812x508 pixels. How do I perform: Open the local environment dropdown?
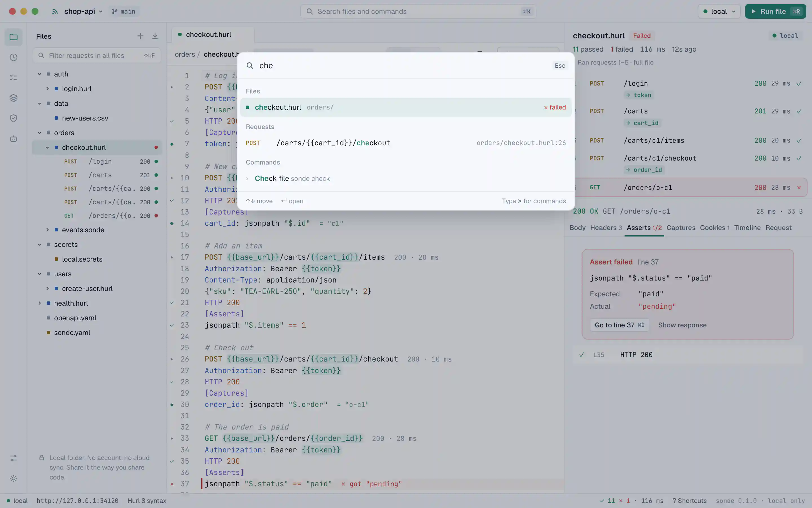click(719, 11)
